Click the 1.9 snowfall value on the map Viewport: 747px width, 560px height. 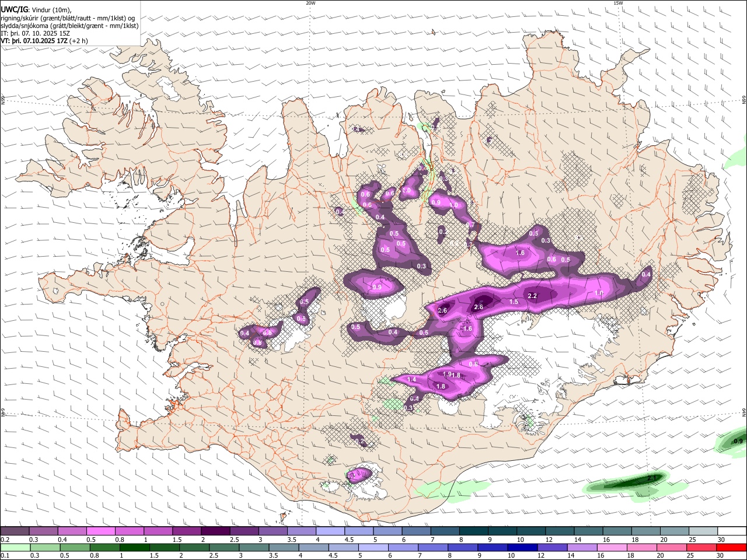[x=448, y=374]
